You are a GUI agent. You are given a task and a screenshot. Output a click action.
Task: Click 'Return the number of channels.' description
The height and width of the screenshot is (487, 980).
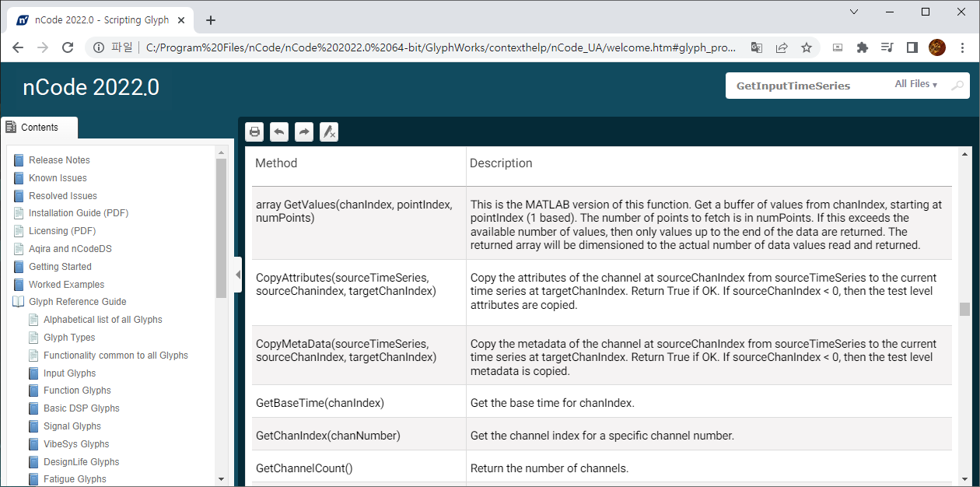coord(549,468)
